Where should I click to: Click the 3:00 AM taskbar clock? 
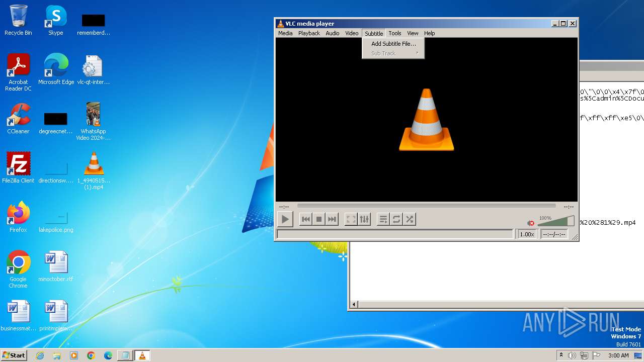(618, 355)
